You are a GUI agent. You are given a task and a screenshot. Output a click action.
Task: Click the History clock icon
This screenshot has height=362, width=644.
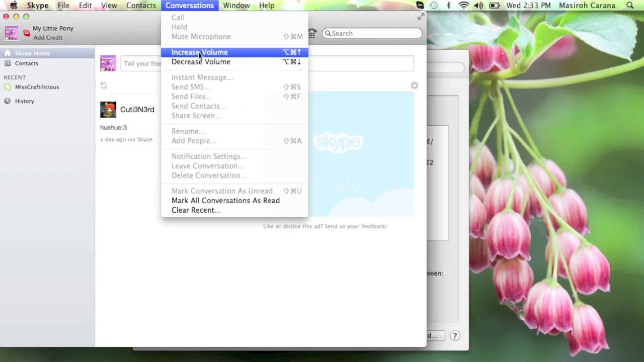pos(8,101)
